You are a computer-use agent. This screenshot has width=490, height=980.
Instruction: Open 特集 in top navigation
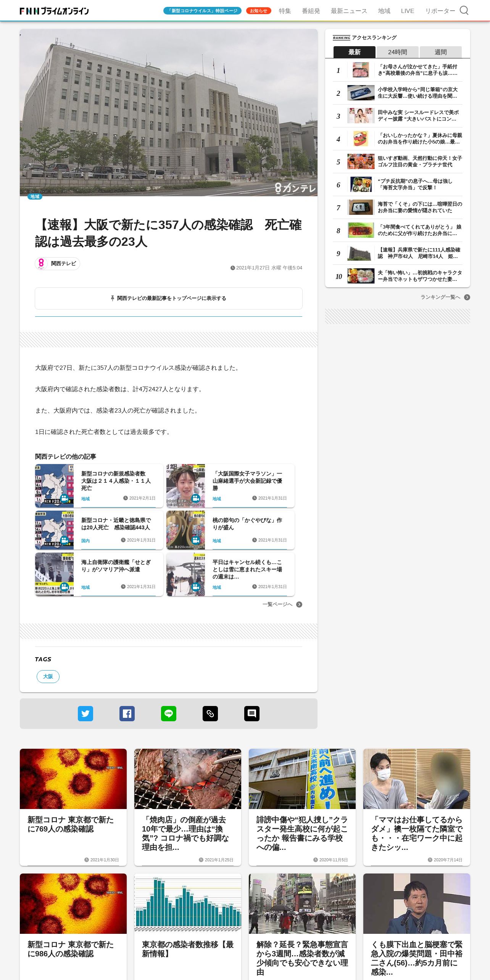[285, 11]
